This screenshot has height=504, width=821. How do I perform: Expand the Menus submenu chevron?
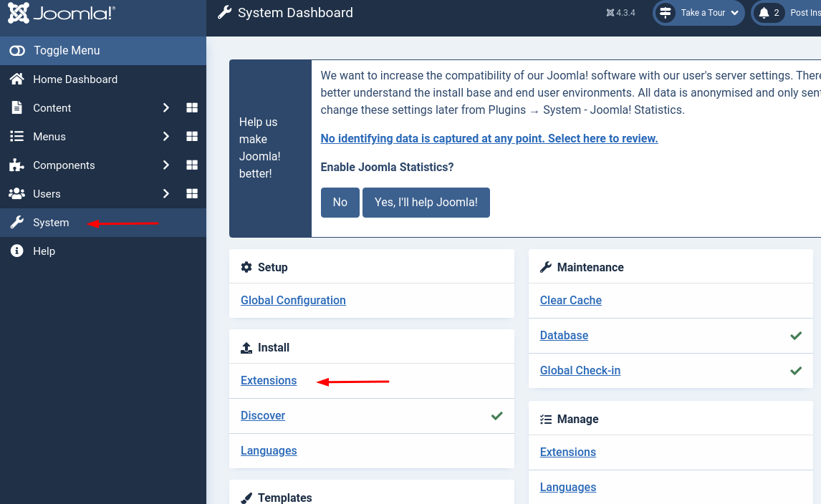coord(166,137)
